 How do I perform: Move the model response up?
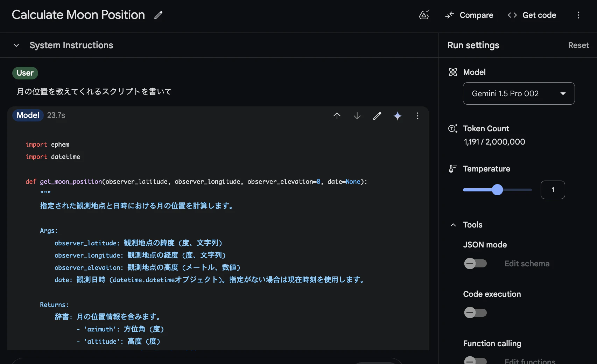click(x=337, y=116)
